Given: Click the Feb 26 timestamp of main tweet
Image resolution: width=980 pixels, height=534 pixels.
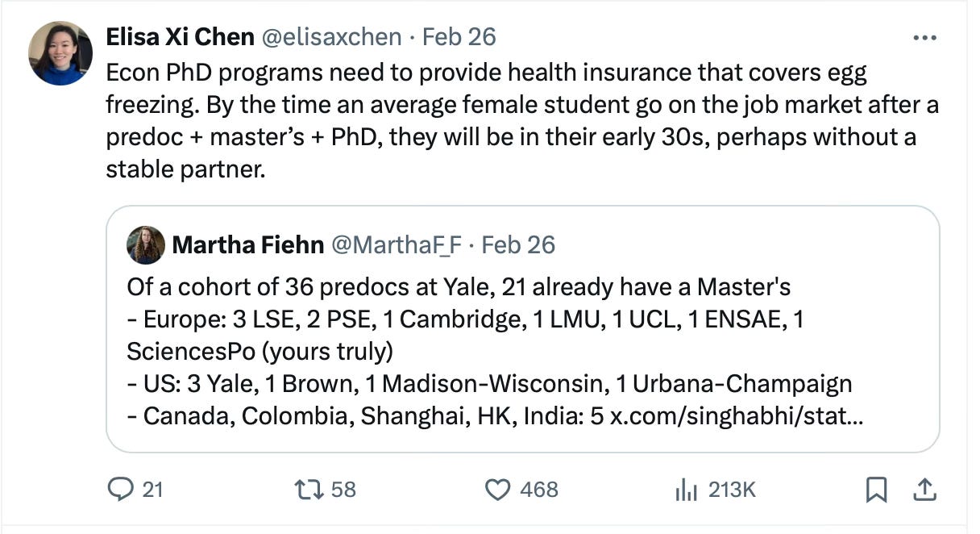Looking at the screenshot, I should pyautogui.click(x=459, y=36).
